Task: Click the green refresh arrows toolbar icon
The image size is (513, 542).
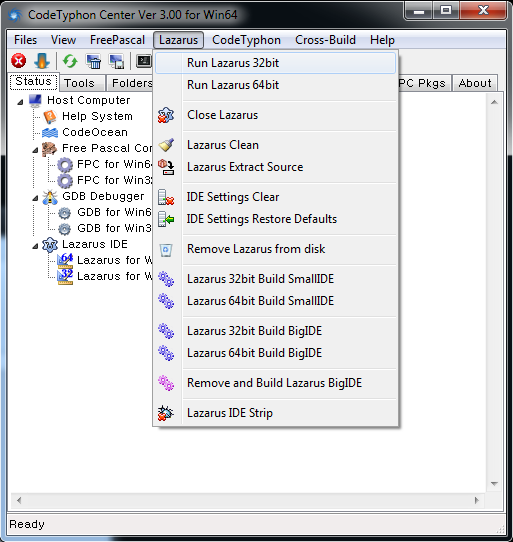Action: [x=70, y=61]
